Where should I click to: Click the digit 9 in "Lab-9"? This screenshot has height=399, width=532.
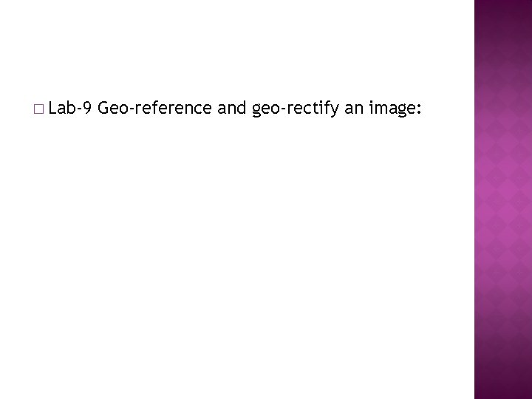(x=87, y=109)
